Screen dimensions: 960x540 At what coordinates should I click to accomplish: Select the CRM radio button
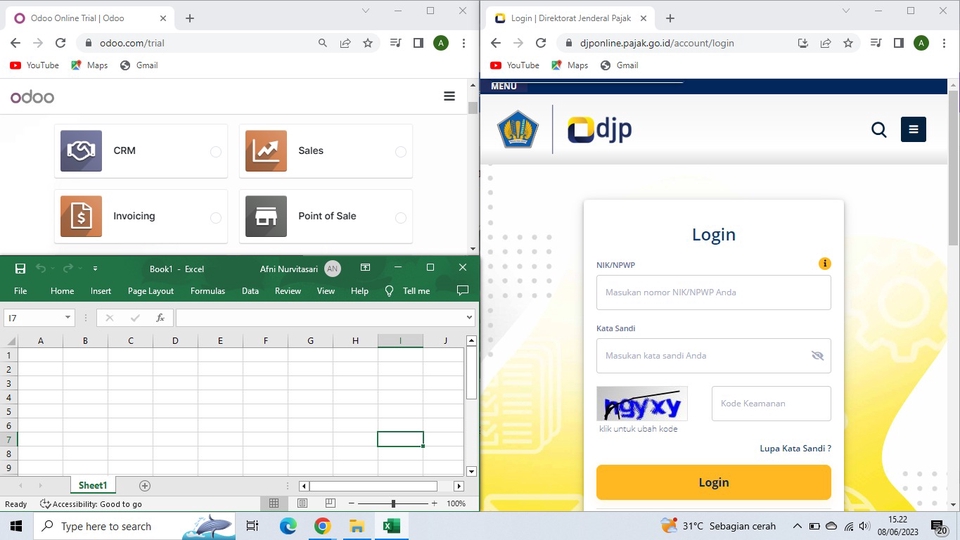(216, 151)
